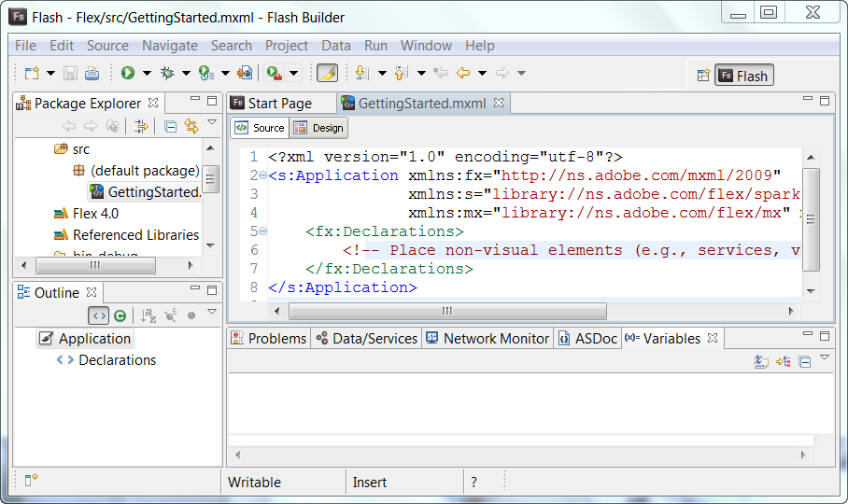
Task: Switch to the ASDoc tab
Action: click(587, 339)
